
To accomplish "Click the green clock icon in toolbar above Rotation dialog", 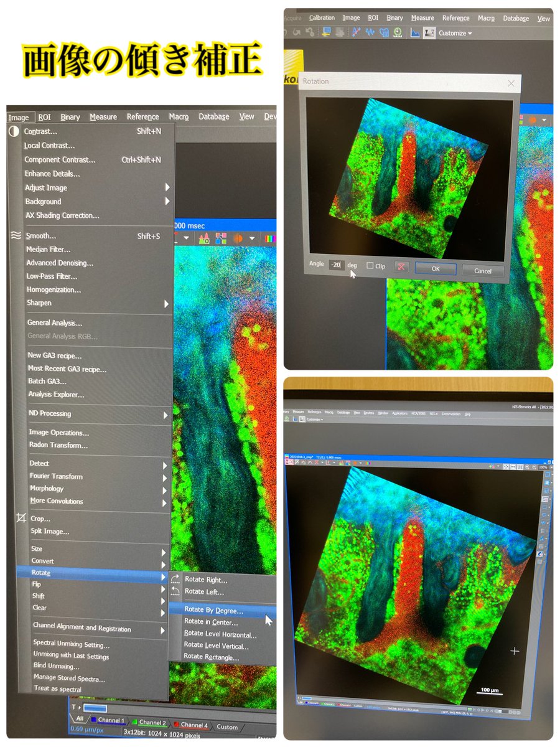I will pos(398,32).
